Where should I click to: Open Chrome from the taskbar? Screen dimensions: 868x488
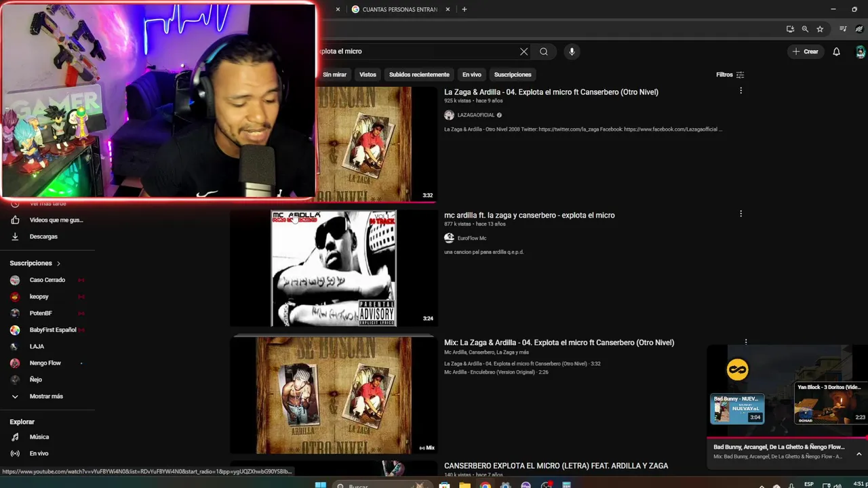tap(486, 485)
